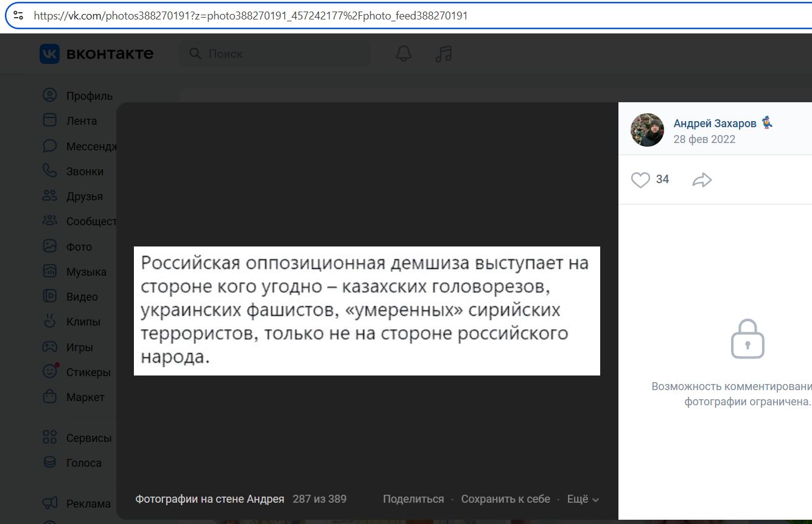The image size is (812, 524).
Task: Click the Сообщества groups icon
Action: (x=49, y=221)
